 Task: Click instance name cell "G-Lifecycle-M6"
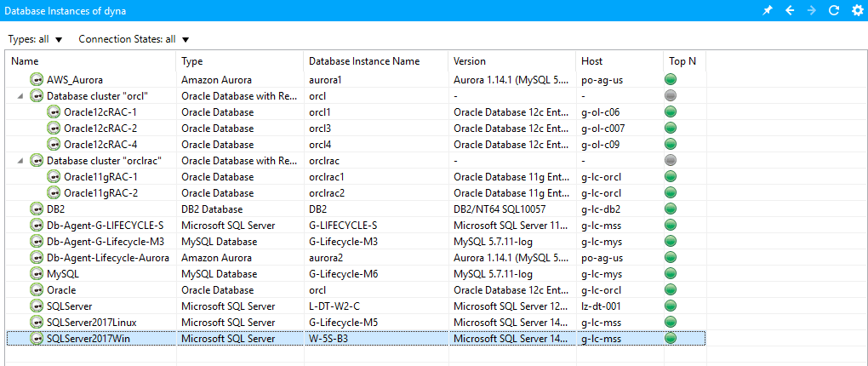(343, 273)
